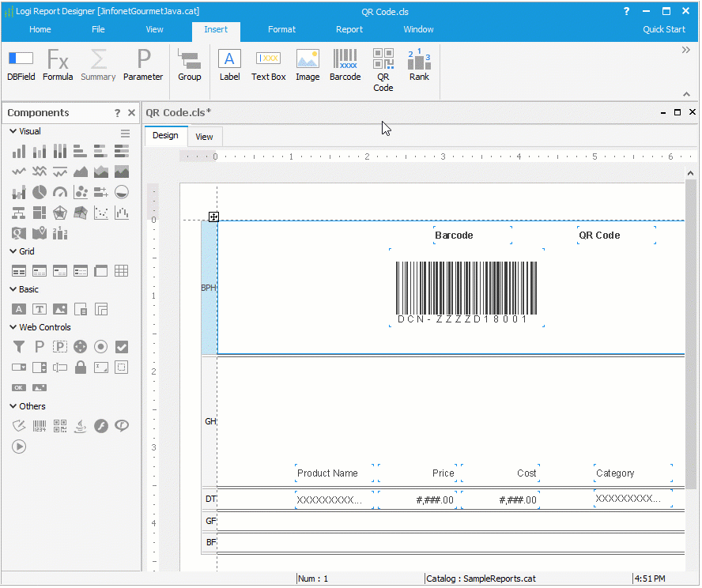Click the Check Box web control icon
The width and height of the screenshot is (702, 588).
pyautogui.click(x=119, y=346)
